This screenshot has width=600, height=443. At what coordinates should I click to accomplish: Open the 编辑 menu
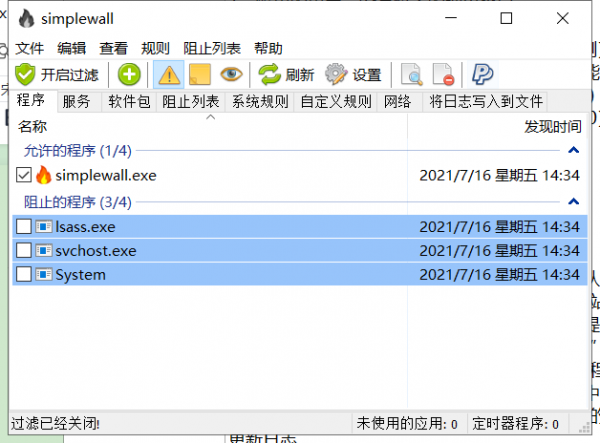72,49
